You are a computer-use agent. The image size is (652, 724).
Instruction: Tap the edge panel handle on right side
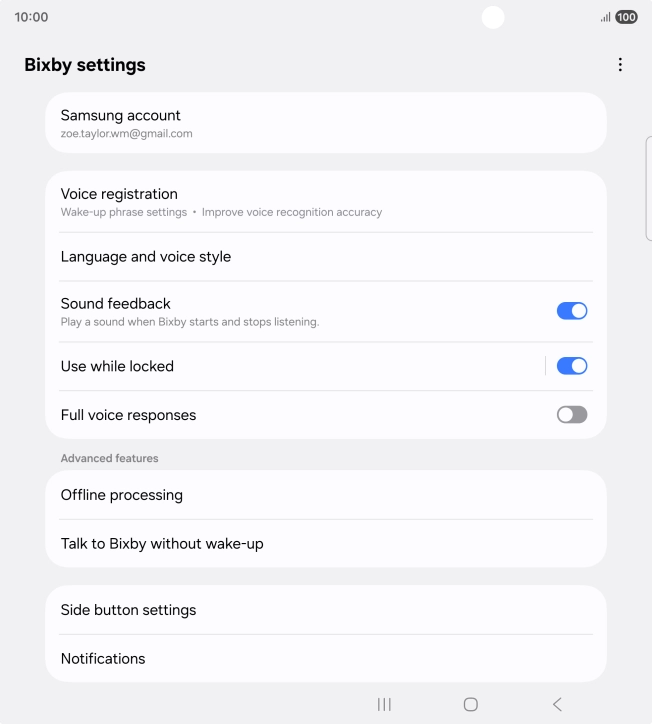[x=648, y=188]
